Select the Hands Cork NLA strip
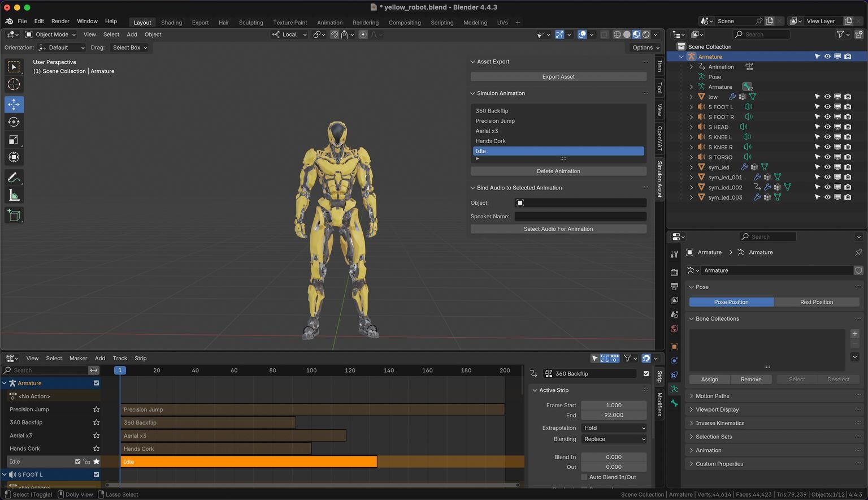868x500 pixels. (x=216, y=449)
